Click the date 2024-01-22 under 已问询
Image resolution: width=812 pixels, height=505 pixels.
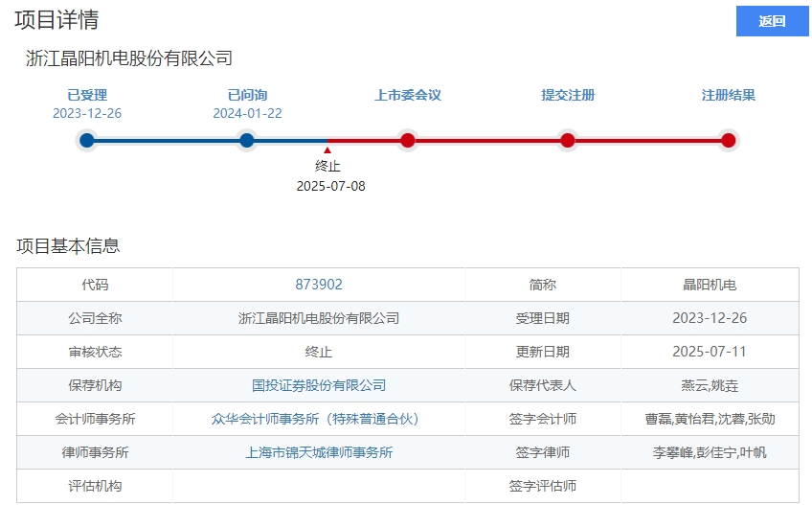point(248,113)
